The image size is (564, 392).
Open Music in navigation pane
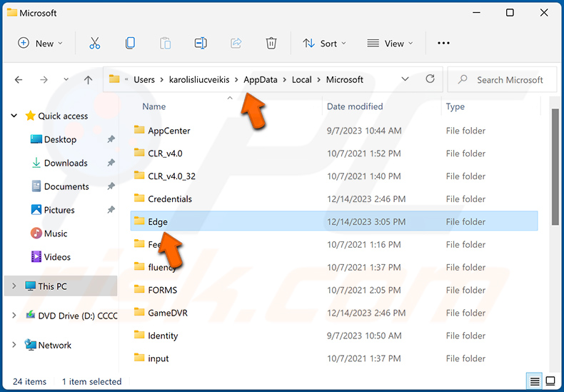49,233
